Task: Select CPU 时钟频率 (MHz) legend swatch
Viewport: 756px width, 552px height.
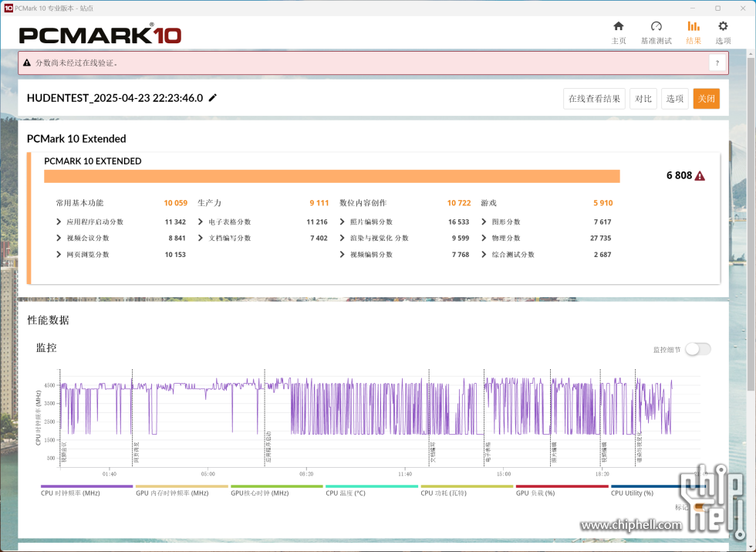Action: (x=86, y=486)
